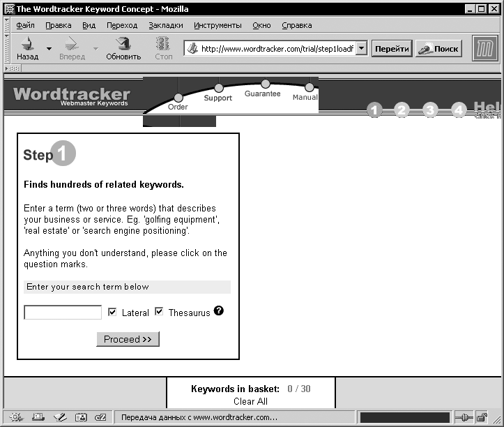Expand the URL bar history dropdown
This screenshot has width=504, height=427.
362,49
